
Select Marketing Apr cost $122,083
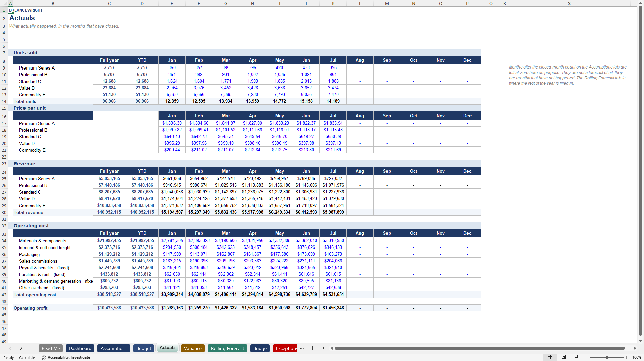point(252,281)
